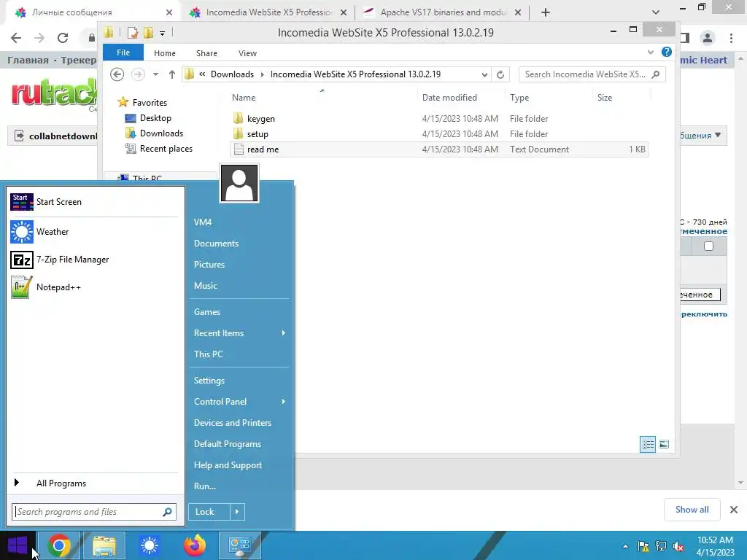Open Firefox from the taskbar
This screenshot has width=747, height=560.
point(194,545)
